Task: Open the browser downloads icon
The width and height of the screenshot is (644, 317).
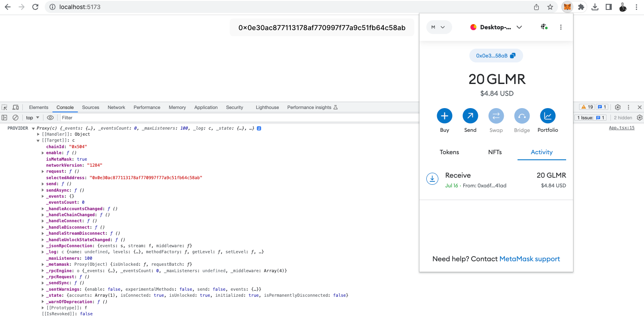Action: tap(595, 7)
